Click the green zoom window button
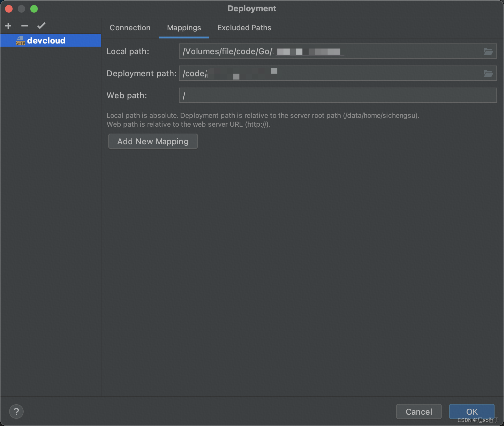 [x=34, y=9]
